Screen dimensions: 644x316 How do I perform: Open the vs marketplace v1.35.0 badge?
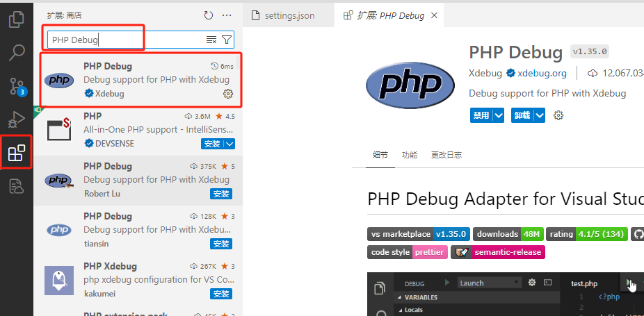[419, 234]
